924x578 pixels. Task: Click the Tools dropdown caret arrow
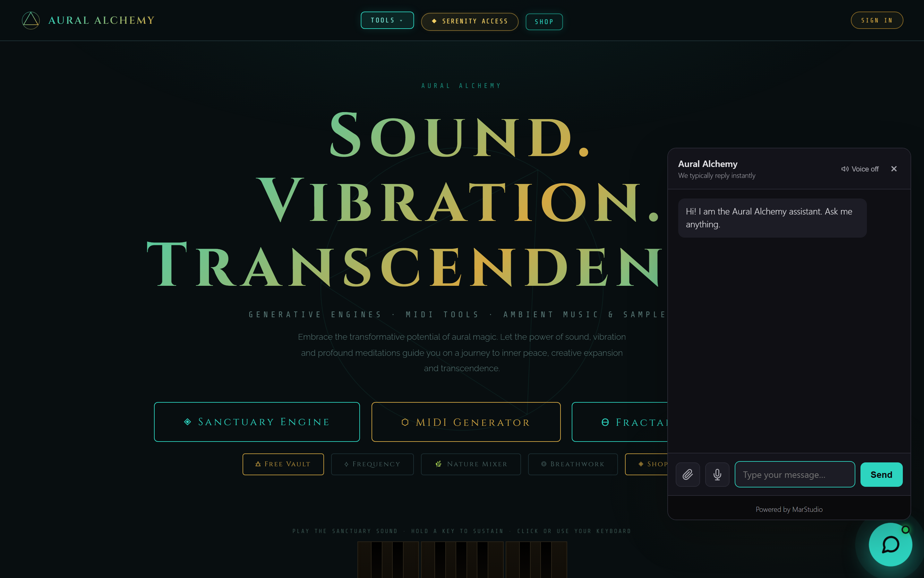click(x=401, y=21)
